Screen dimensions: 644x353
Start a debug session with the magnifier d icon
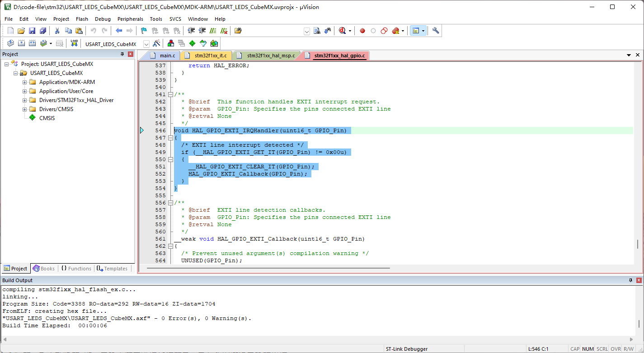pos(342,31)
